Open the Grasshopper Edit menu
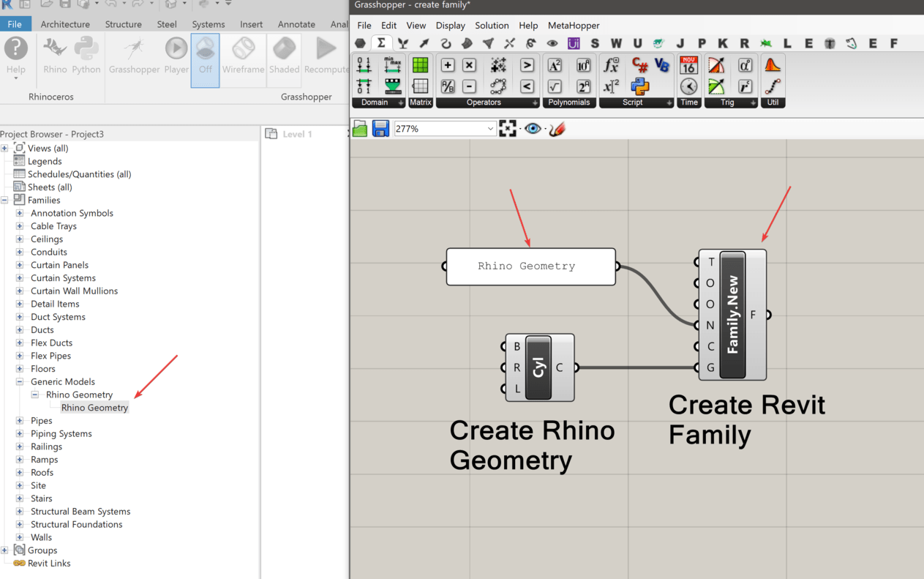This screenshot has height=579, width=924. coord(388,26)
